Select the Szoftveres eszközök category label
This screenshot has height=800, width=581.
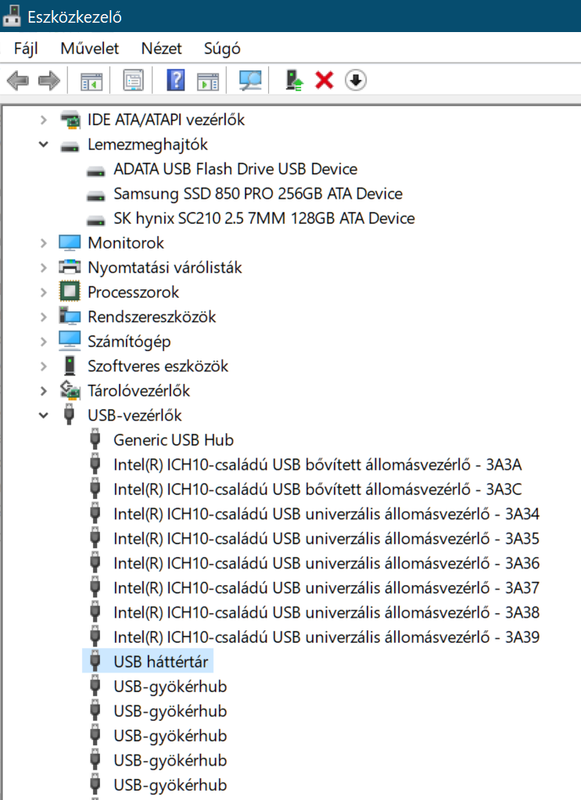[x=158, y=366]
